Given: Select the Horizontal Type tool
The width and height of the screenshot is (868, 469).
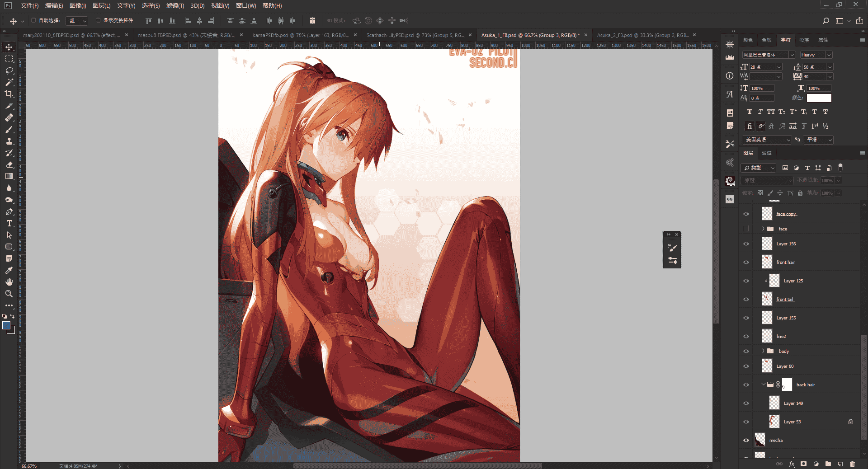Looking at the screenshot, I should click(9, 223).
